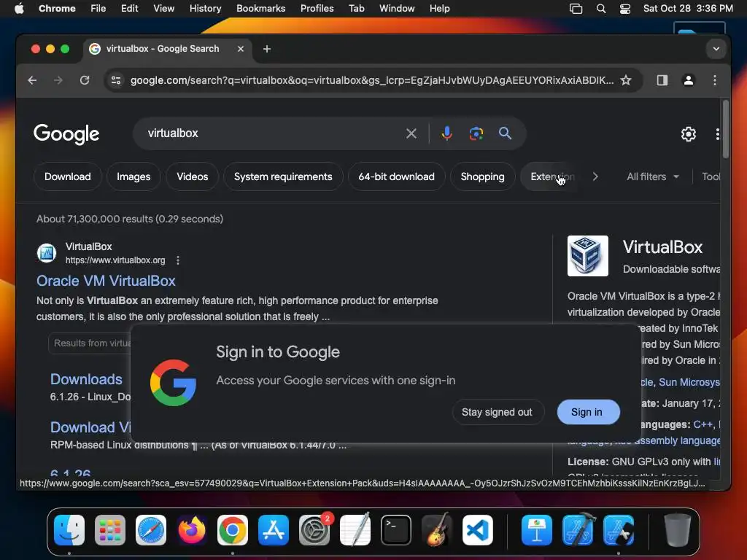Viewport: 747px width, 560px height.
Task: Open Finder from the Dock
Action: pos(69,530)
